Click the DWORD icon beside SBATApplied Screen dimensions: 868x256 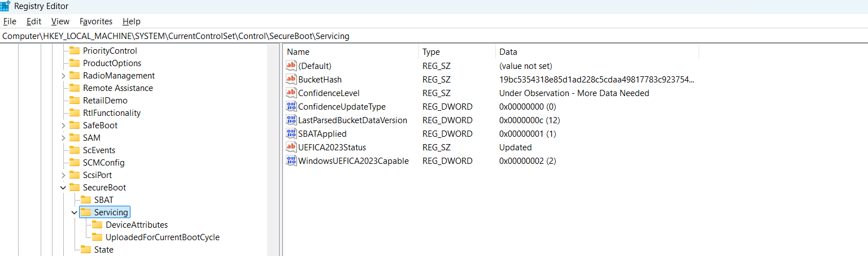pos(291,134)
